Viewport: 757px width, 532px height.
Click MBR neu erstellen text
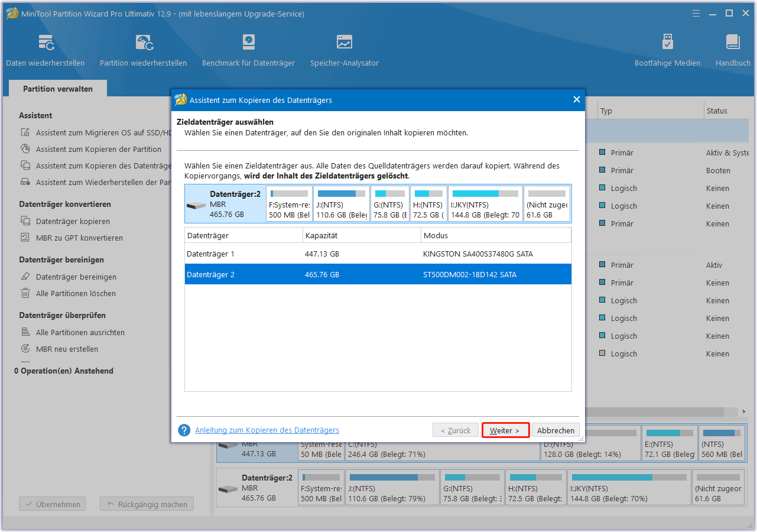pos(67,349)
